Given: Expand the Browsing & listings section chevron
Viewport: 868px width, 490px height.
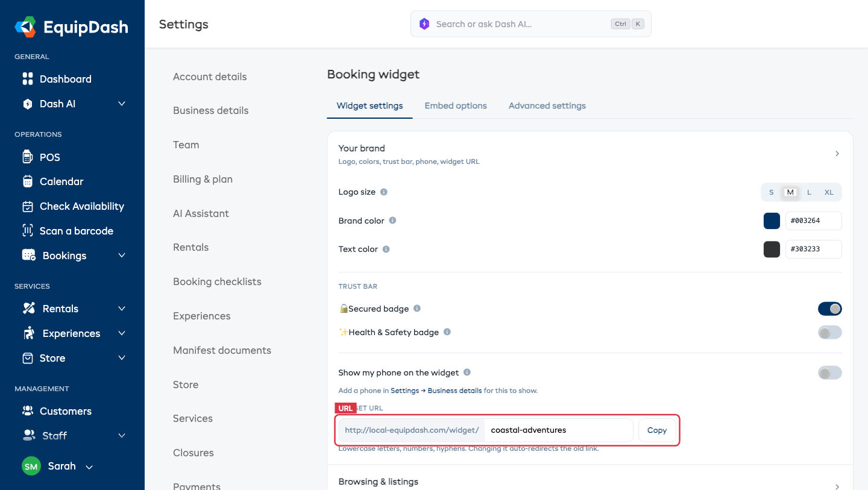Looking at the screenshot, I should coord(837,487).
